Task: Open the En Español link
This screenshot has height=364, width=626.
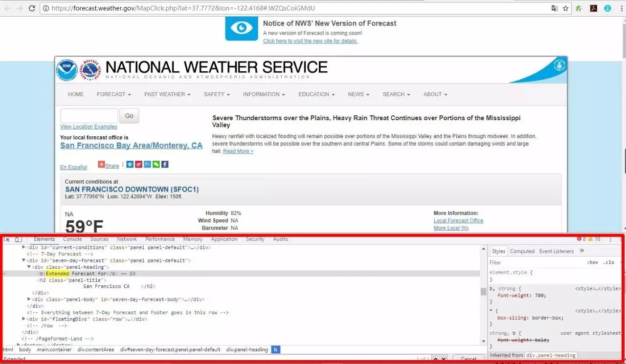Action: (x=73, y=167)
